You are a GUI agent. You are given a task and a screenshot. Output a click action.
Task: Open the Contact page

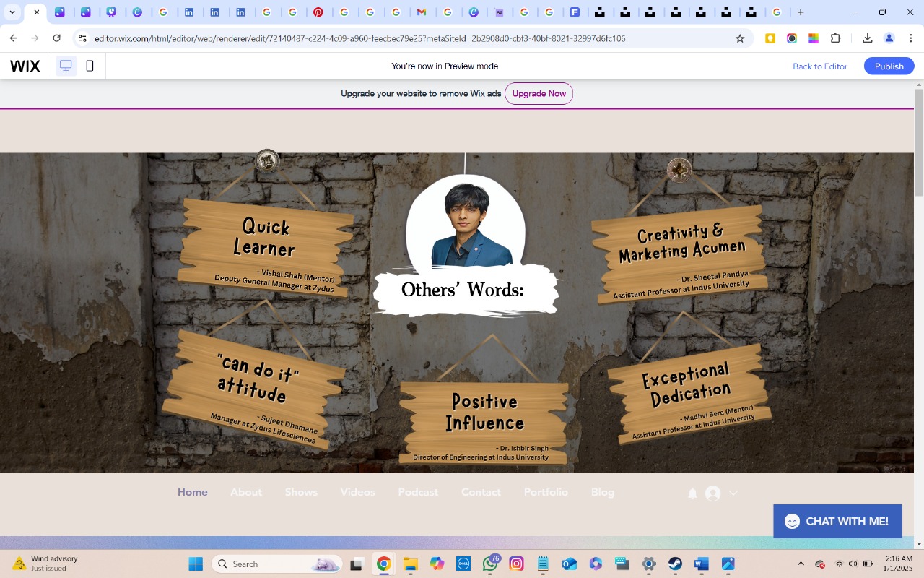[481, 492]
